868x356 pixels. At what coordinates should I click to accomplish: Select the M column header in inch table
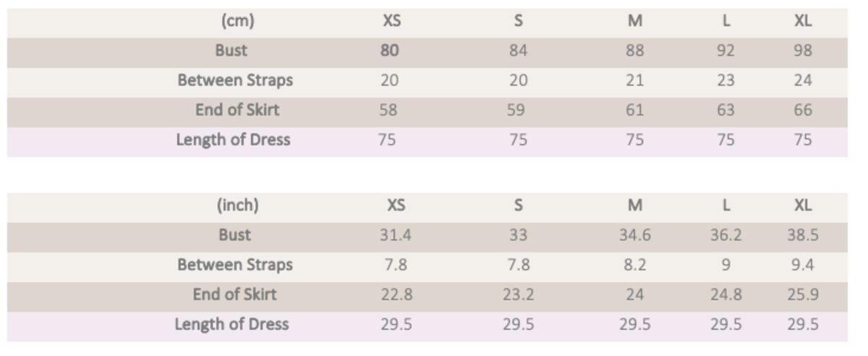pos(634,205)
